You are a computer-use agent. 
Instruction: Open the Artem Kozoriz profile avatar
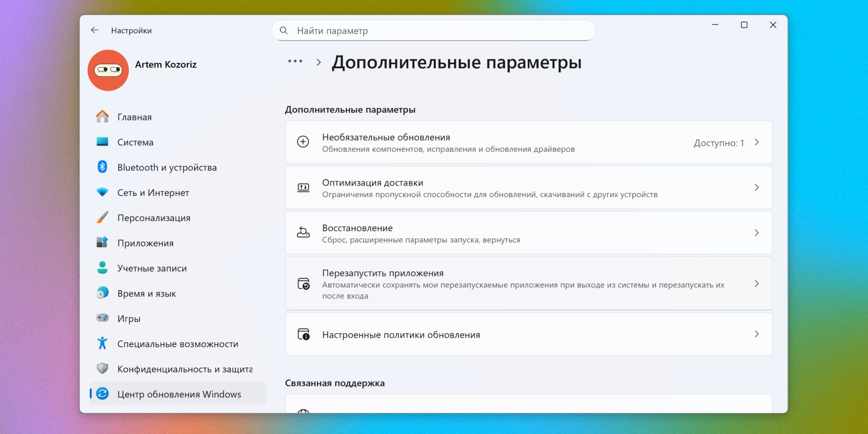click(108, 70)
